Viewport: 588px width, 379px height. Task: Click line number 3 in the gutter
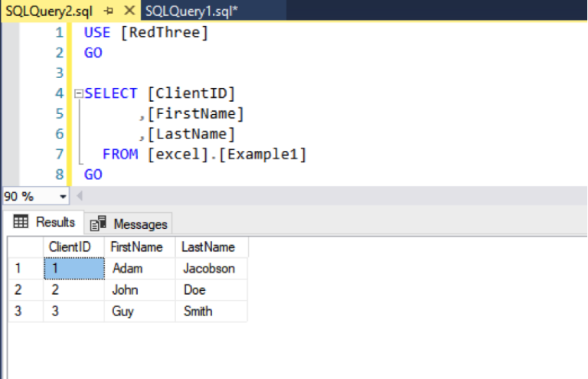click(x=59, y=73)
